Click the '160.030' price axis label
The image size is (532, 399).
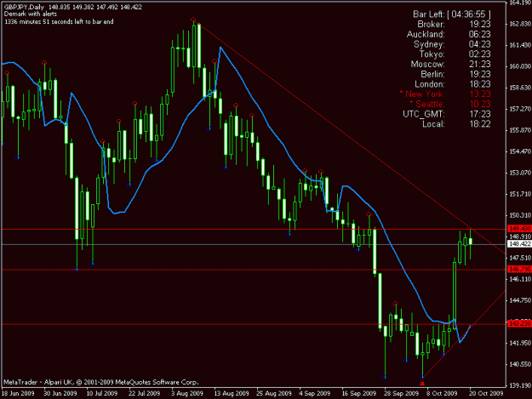pyautogui.click(x=520, y=66)
